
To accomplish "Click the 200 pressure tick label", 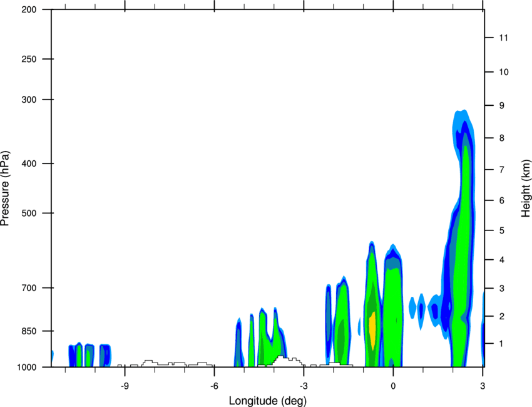I will coord(29,9).
